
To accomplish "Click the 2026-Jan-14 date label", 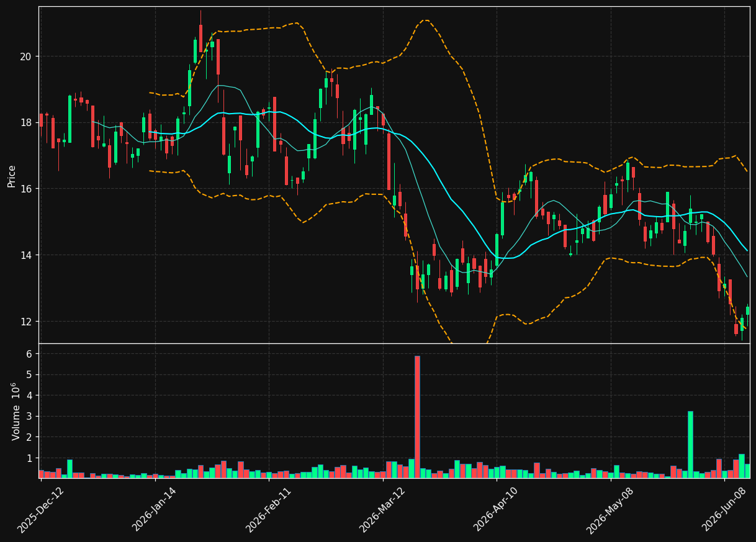I will [x=154, y=510].
